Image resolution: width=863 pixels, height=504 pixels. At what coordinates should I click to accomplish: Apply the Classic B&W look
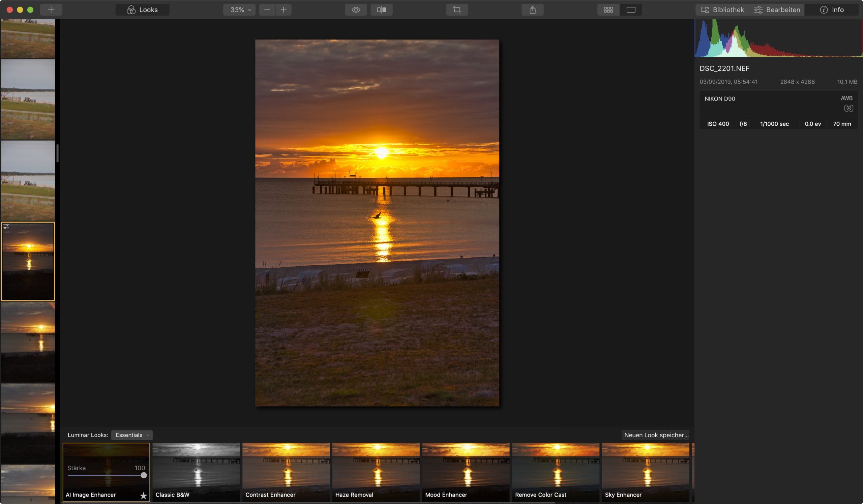(196, 472)
